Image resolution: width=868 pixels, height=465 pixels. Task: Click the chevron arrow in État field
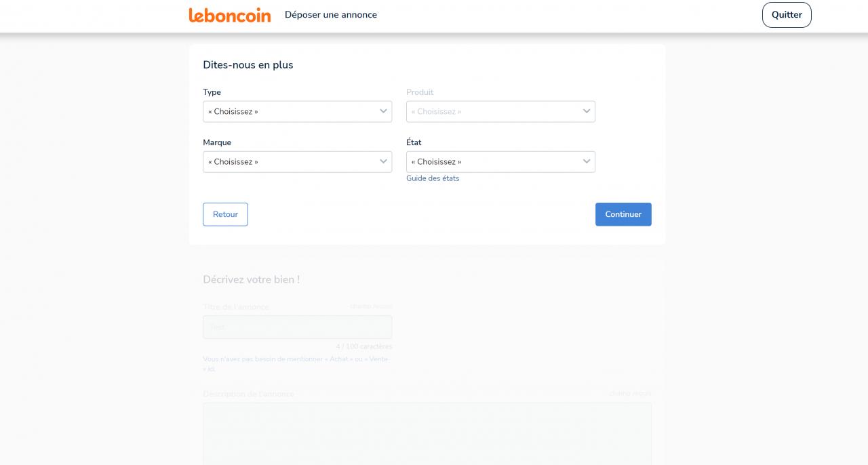[587, 161]
